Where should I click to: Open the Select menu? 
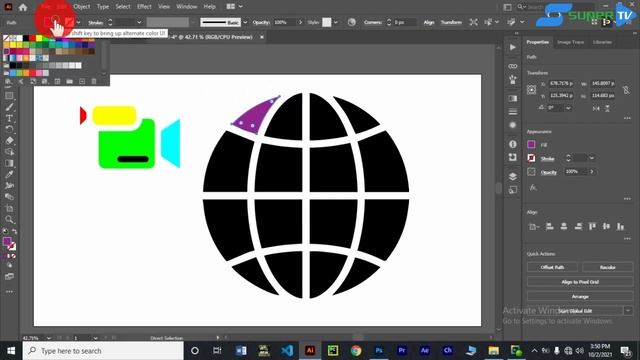123,7
